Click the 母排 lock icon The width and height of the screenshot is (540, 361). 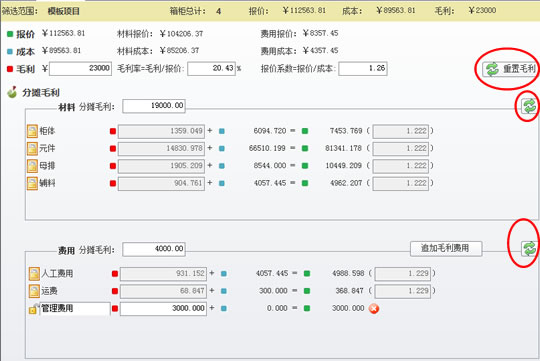click(x=32, y=166)
